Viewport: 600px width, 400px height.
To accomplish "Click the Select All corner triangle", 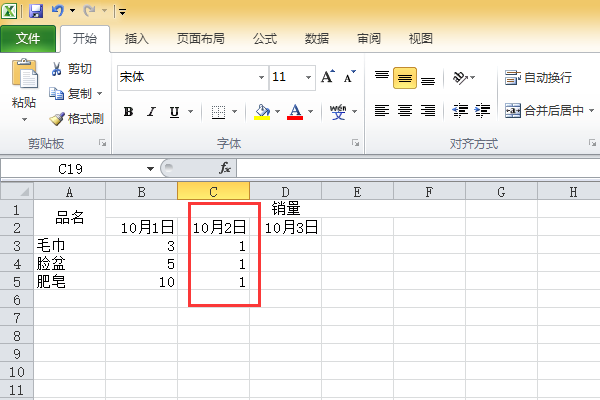I will (17, 191).
